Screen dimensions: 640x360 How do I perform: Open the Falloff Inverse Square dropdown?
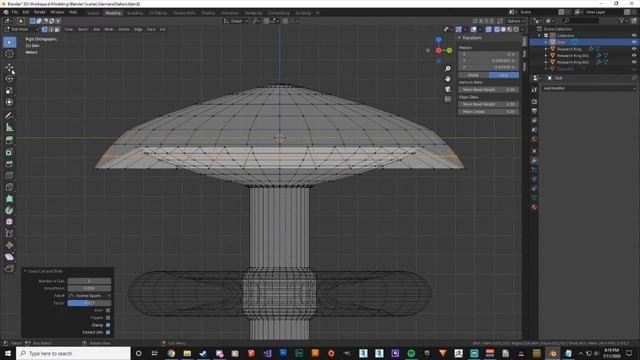click(89, 296)
